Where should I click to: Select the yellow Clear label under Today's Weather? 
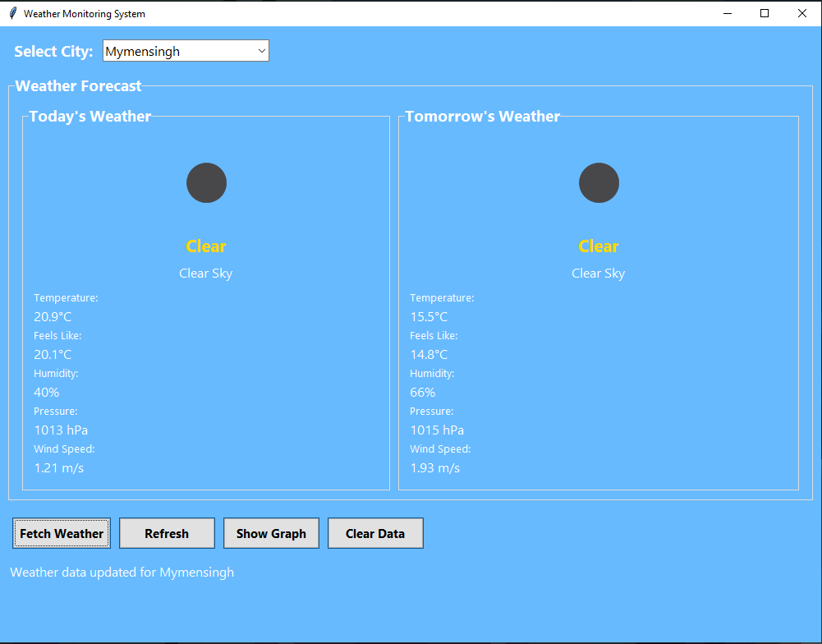point(206,246)
